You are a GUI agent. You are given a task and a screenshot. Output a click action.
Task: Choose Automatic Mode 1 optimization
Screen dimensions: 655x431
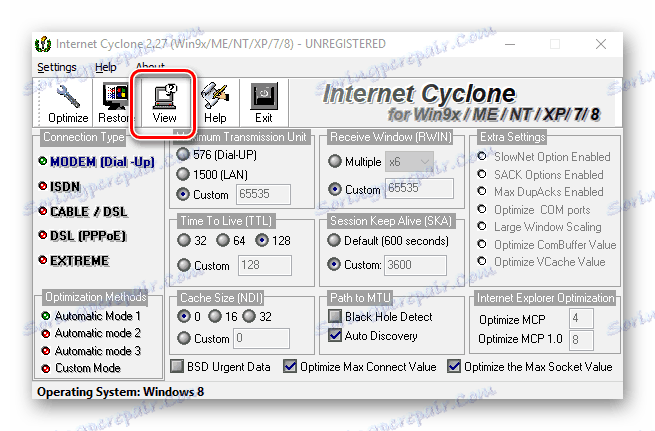pyautogui.click(x=91, y=316)
